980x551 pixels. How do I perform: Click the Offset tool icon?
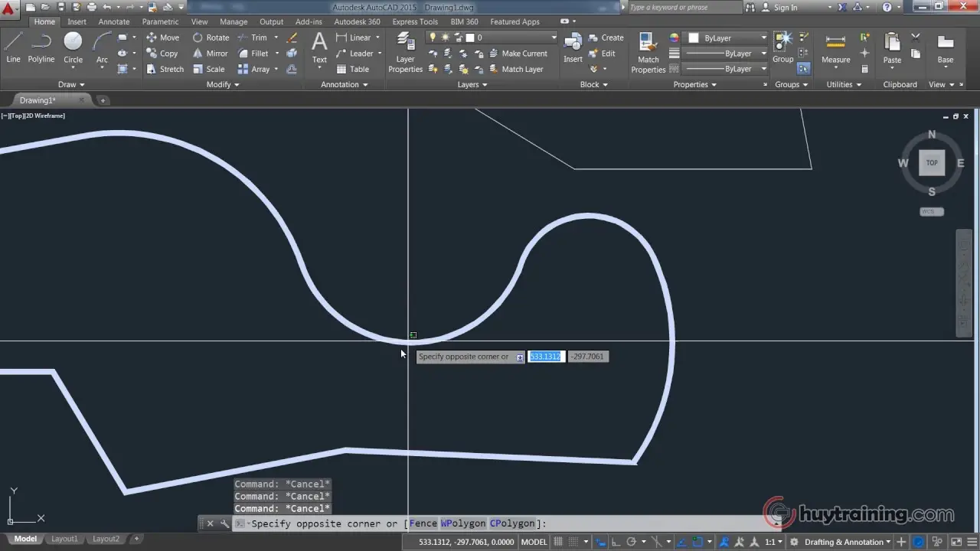pyautogui.click(x=292, y=69)
